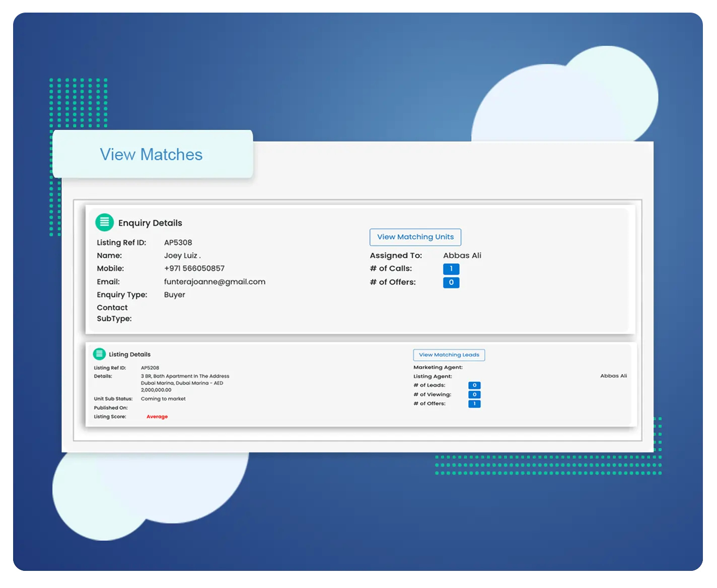The height and width of the screenshot is (588, 717).
Task: Select enquiry reference ID AP5308
Action: coord(178,243)
